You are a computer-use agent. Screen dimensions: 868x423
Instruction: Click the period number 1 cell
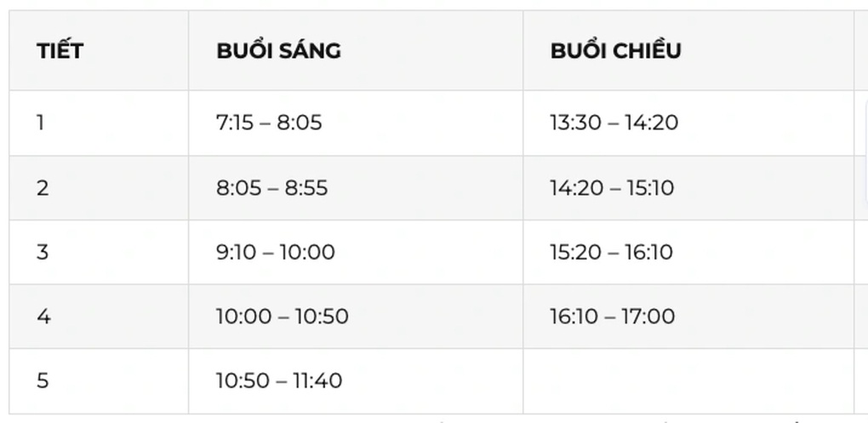[x=41, y=123]
